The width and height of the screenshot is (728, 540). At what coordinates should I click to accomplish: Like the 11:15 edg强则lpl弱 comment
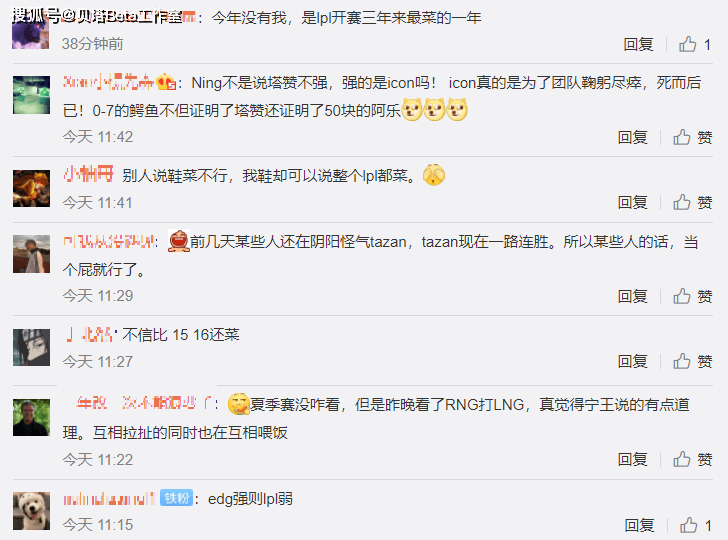coord(689,525)
